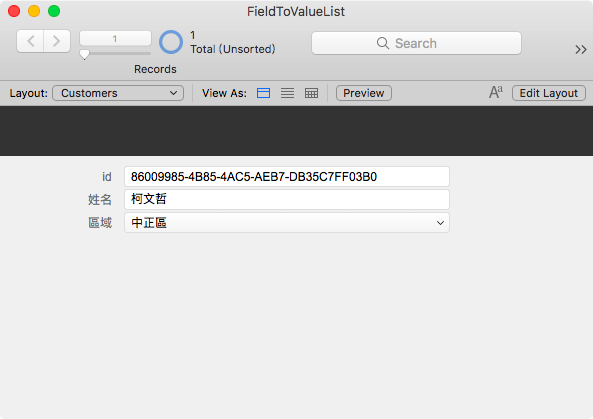Click the 'Total (Unsorted)' text

coord(233,49)
